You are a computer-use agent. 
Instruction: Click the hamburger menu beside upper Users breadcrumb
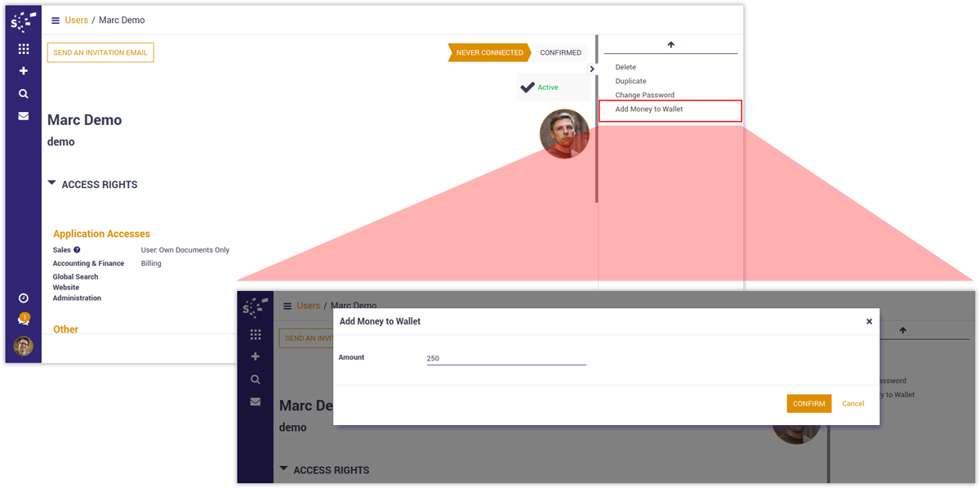56,20
